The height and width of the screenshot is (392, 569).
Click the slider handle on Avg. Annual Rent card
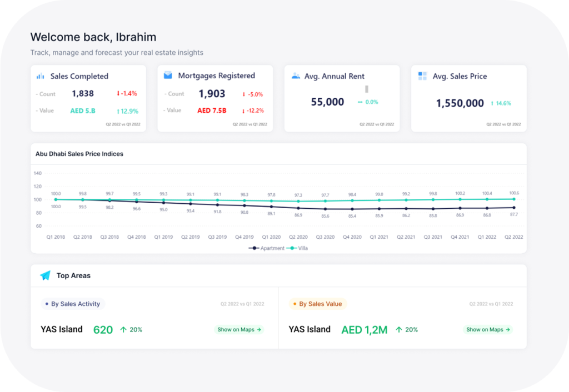(x=367, y=89)
